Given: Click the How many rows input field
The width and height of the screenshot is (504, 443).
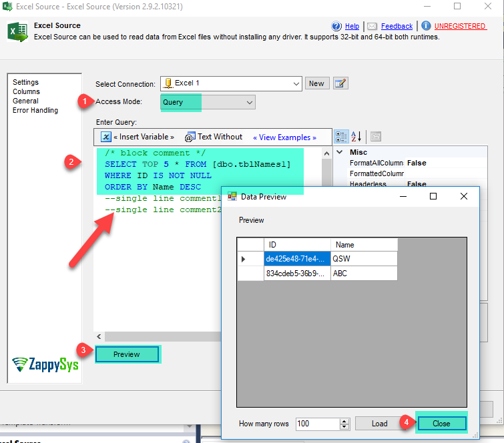Looking at the screenshot, I should pyautogui.click(x=316, y=424).
